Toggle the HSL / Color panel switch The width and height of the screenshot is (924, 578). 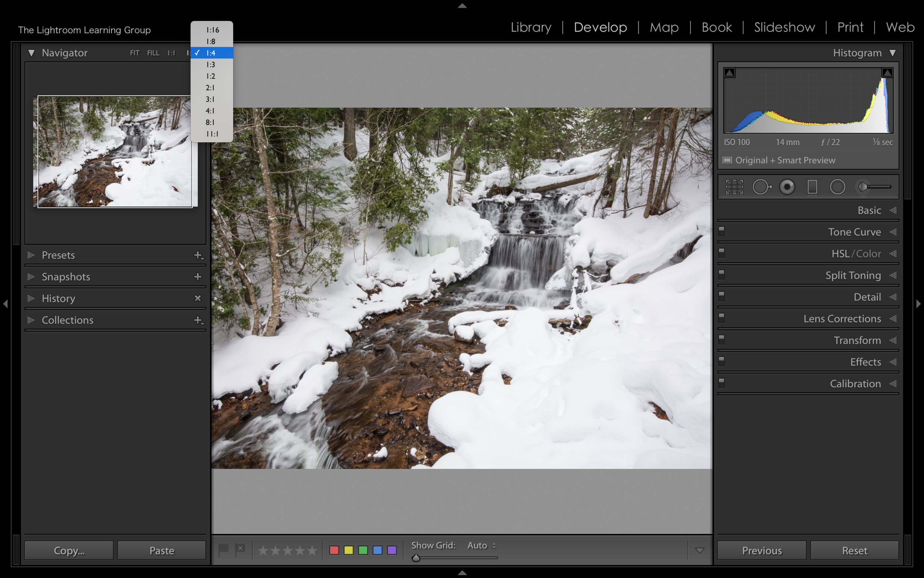coord(721,253)
